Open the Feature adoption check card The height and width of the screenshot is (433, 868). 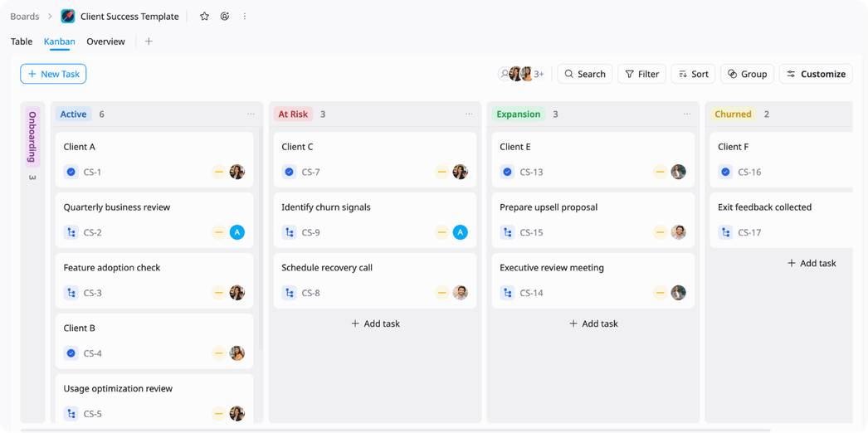(154, 281)
